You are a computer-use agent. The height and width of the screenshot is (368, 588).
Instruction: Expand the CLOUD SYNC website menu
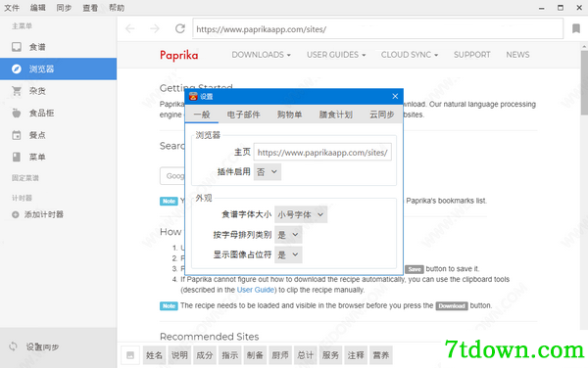tap(410, 55)
